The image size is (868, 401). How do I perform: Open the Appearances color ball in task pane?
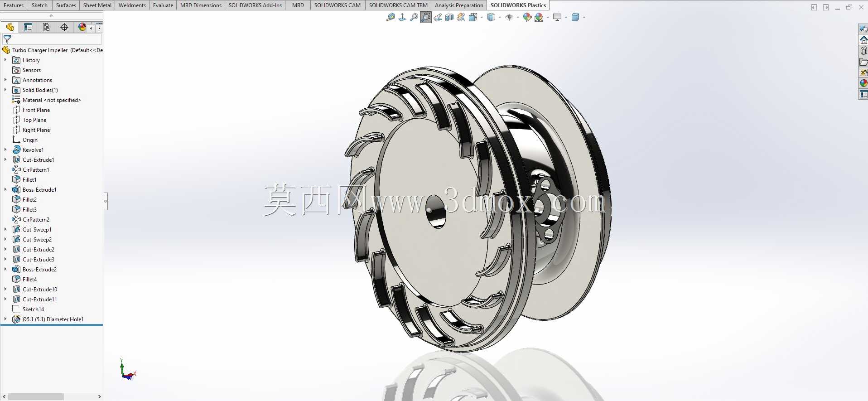[x=863, y=83]
